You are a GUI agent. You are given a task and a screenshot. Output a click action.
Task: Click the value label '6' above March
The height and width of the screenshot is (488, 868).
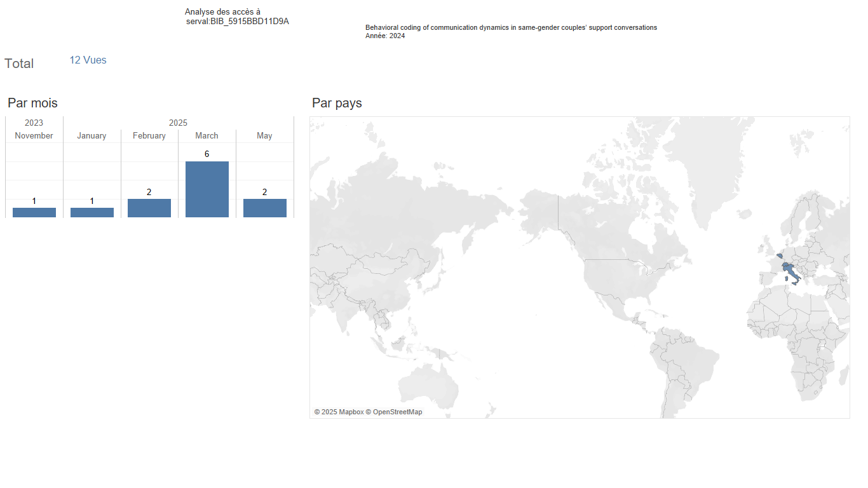click(x=207, y=154)
